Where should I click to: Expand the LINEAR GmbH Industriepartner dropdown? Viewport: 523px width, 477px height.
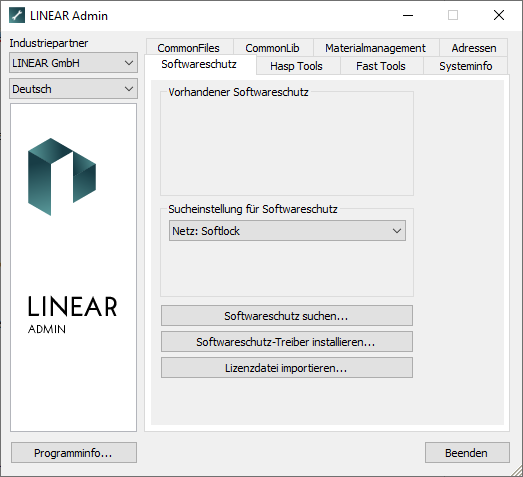(73, 63)
